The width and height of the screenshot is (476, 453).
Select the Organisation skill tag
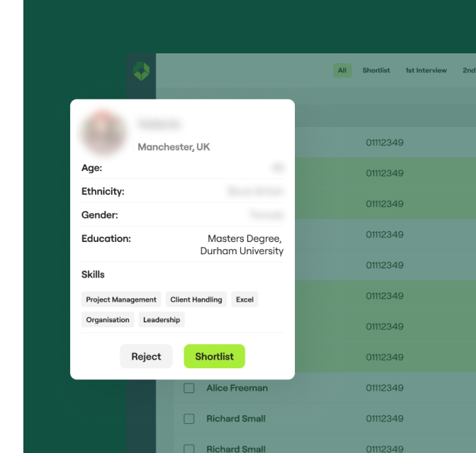(107, 319)
